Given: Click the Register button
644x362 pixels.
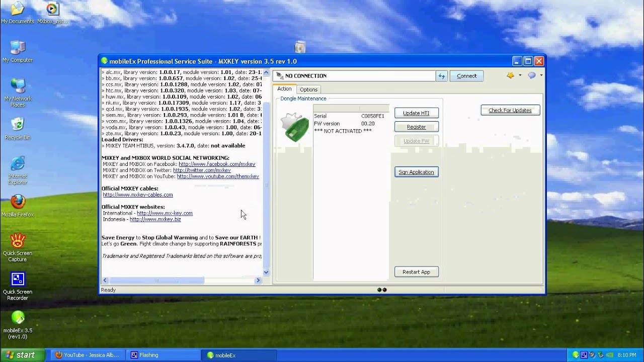Looking at the screenshot, I should click(x=416, y=127).
